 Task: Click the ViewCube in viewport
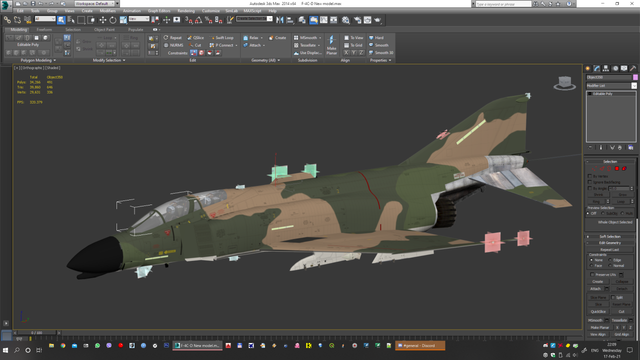(564, 82)
